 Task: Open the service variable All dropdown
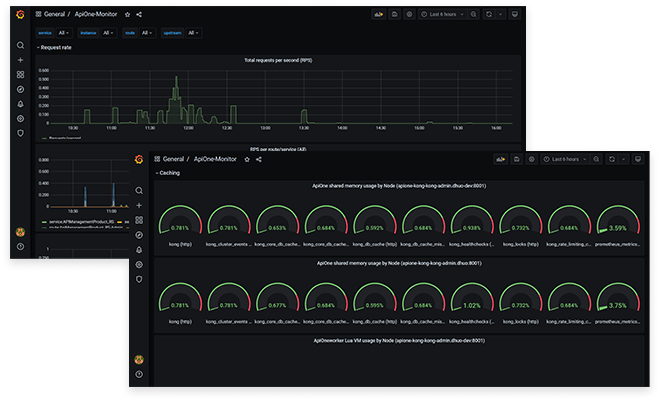(63, 33)
